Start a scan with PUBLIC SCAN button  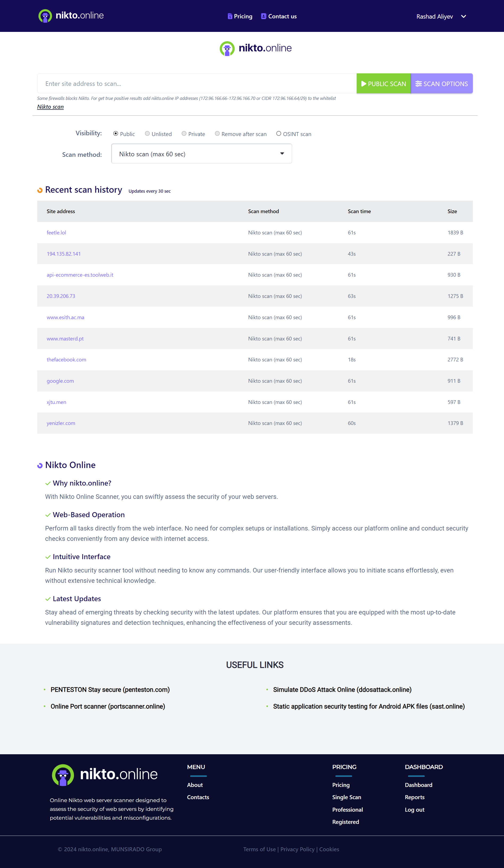coord(383,83)
